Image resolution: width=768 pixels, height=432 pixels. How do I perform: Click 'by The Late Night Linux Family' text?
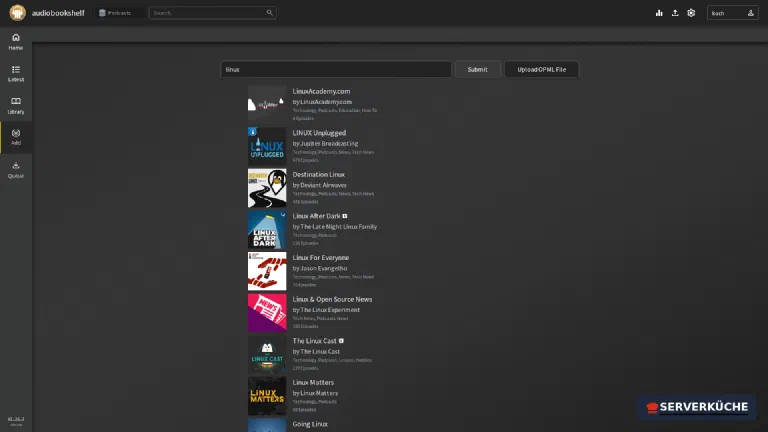[335, 227]
